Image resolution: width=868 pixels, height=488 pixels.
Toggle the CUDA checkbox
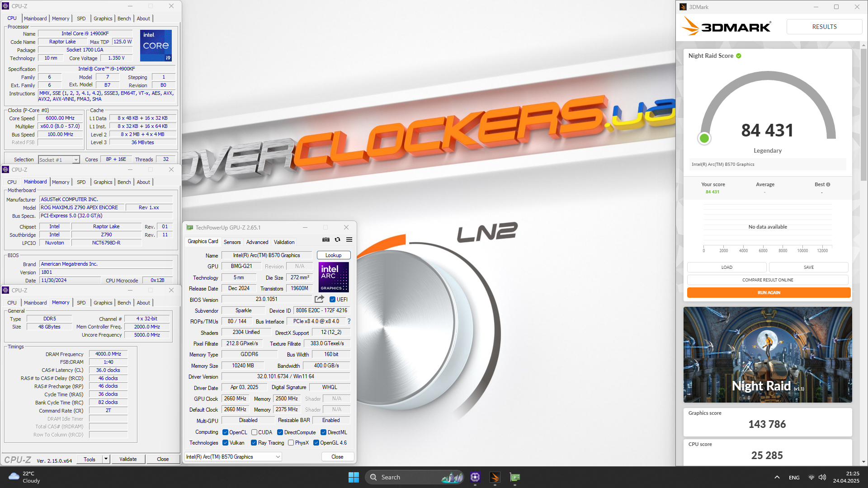click(x=254, y=432)
